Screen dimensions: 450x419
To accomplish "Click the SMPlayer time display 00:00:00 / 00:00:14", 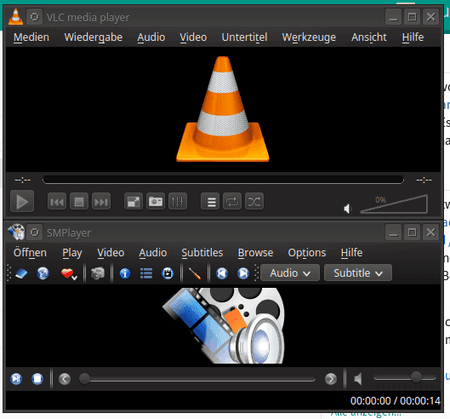I will pos(395,401).
